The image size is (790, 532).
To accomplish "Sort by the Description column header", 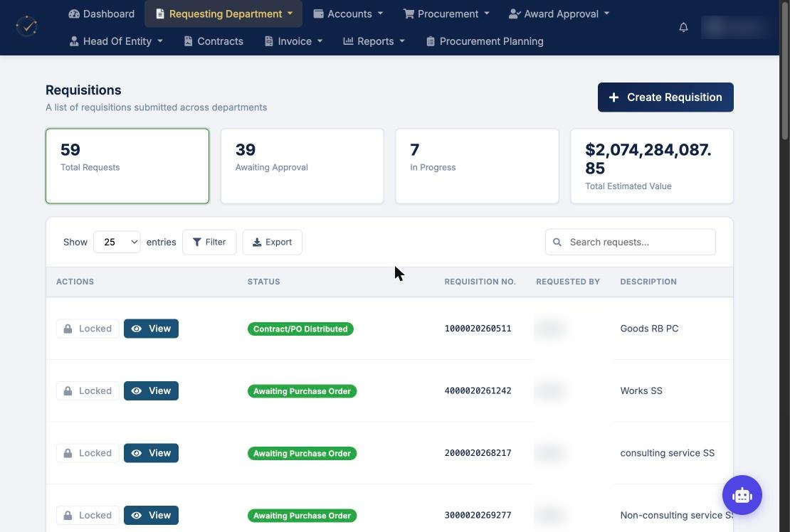I will point(648,282).
